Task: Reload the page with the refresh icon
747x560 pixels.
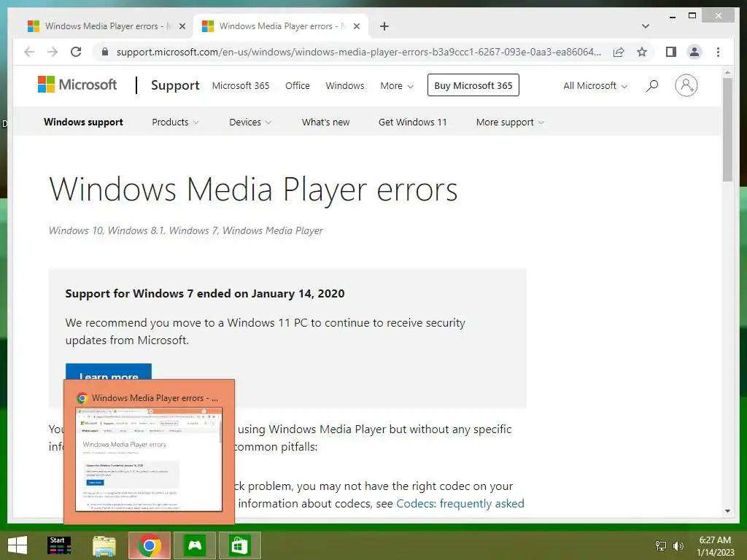Action: tap(76, 52)
